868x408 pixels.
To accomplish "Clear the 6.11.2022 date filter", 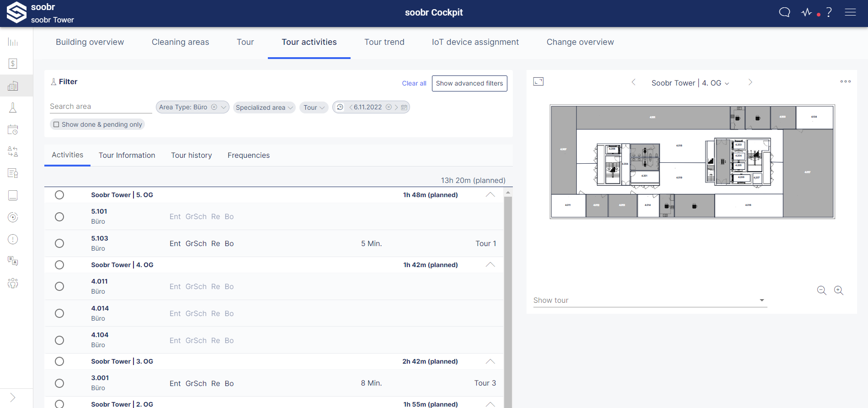I will click(x=389, y=107).
